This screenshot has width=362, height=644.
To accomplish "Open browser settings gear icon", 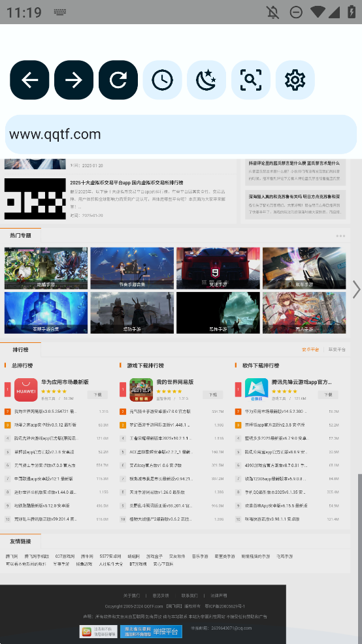I will 295,80.
